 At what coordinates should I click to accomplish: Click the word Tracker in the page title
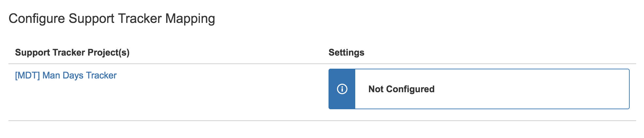point(140,19)
